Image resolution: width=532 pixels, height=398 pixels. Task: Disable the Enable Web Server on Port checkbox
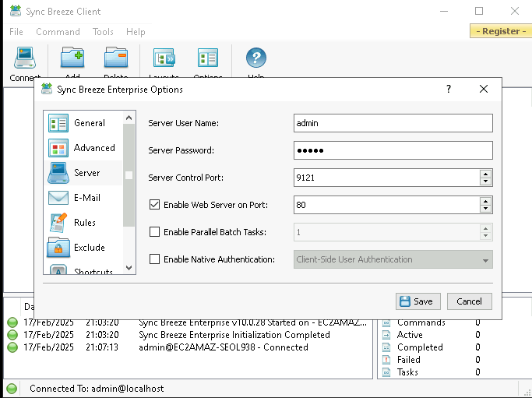(x=154, y=205)
